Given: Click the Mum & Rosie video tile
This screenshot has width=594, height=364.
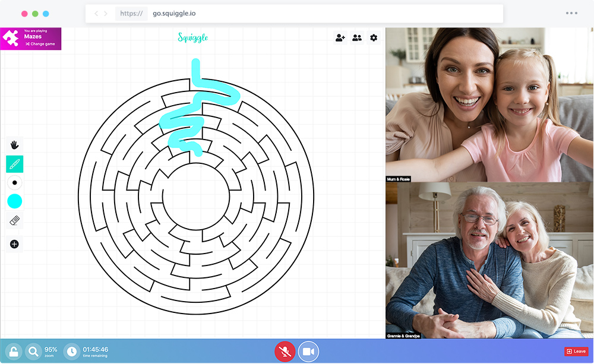Looking at the screenshot, I should [x=489, y=105].
